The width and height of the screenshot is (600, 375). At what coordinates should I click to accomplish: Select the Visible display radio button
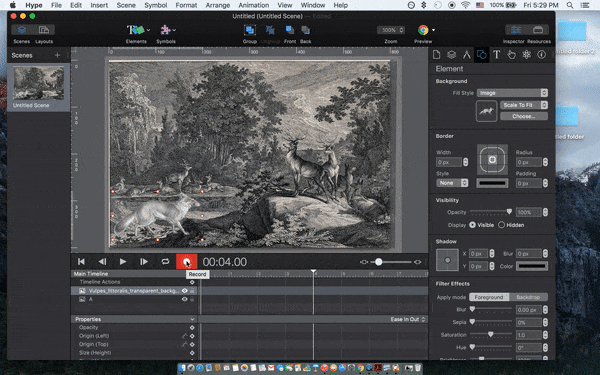tap(473, 225)
